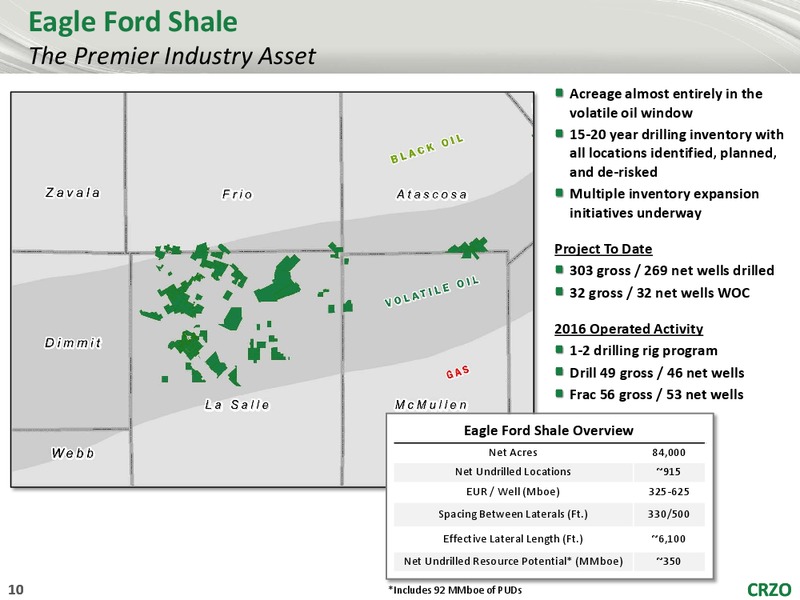Screen dimensions: 800x600
Task: Click the 'VOLATILE OIL' window label
Action: [x=432, y=292]
